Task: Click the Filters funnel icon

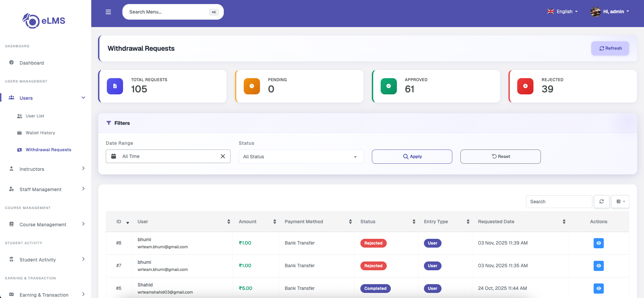Action: pyautogui.click(x=109, y=123)
